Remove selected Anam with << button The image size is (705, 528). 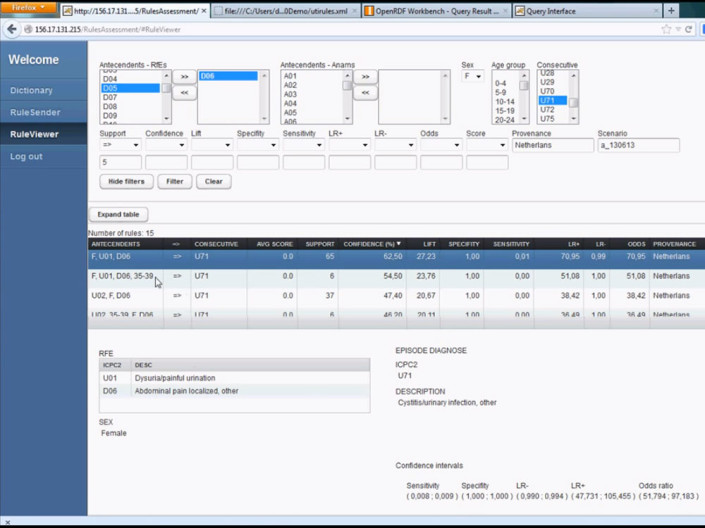[x=365, y=92]
